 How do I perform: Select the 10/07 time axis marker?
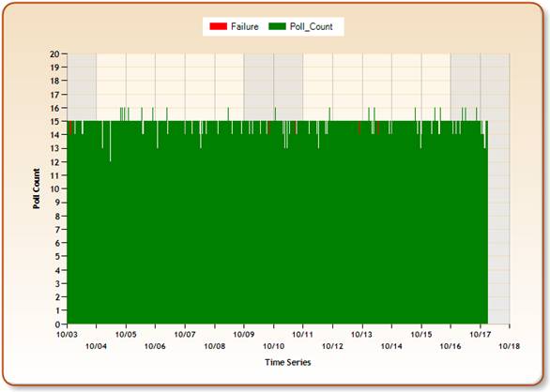click(x=185, y=334)
